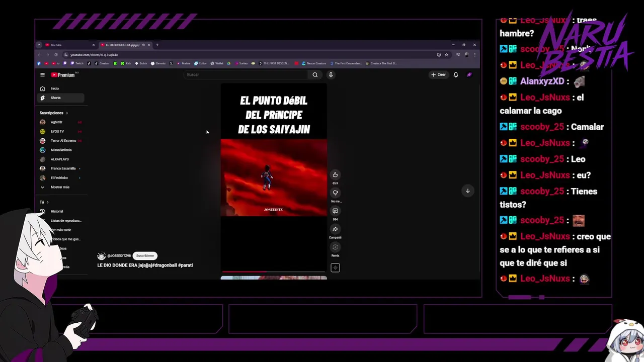The image size is (644, 362).
Task: Open the YouTube hamburger guide menu
Action: pos(42,75)
